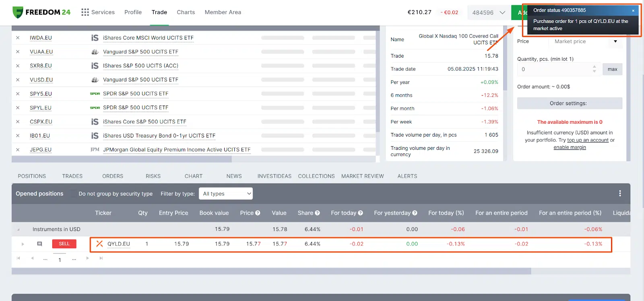Adjust quantity with the stepper arrows
This screenshot has width=644, height=301.
[594, 69]
